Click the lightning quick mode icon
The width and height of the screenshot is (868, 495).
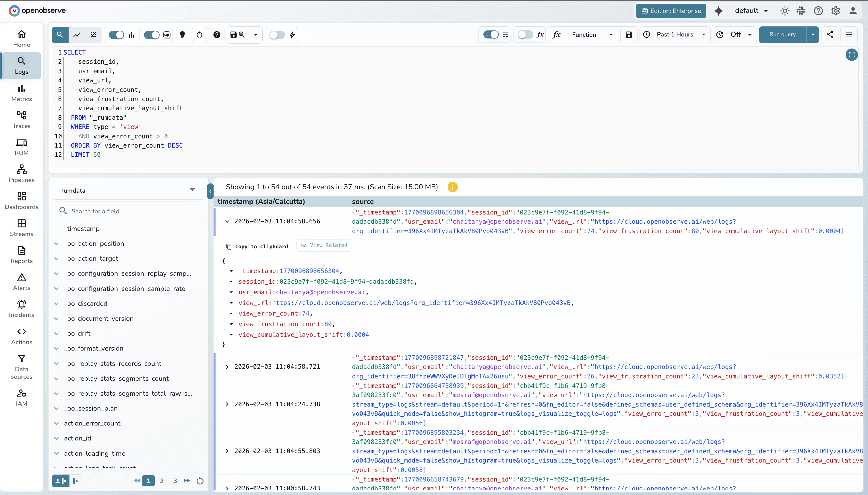pos(292,35)
